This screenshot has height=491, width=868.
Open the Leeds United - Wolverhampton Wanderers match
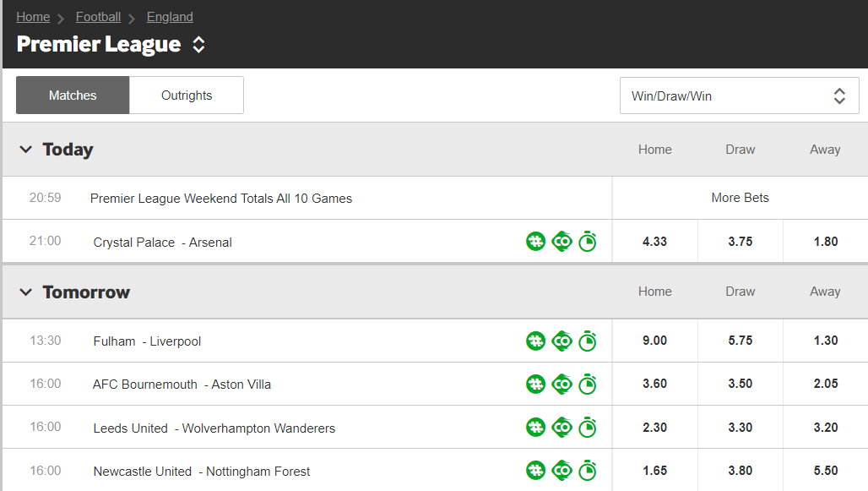click(x=214, y=428)
